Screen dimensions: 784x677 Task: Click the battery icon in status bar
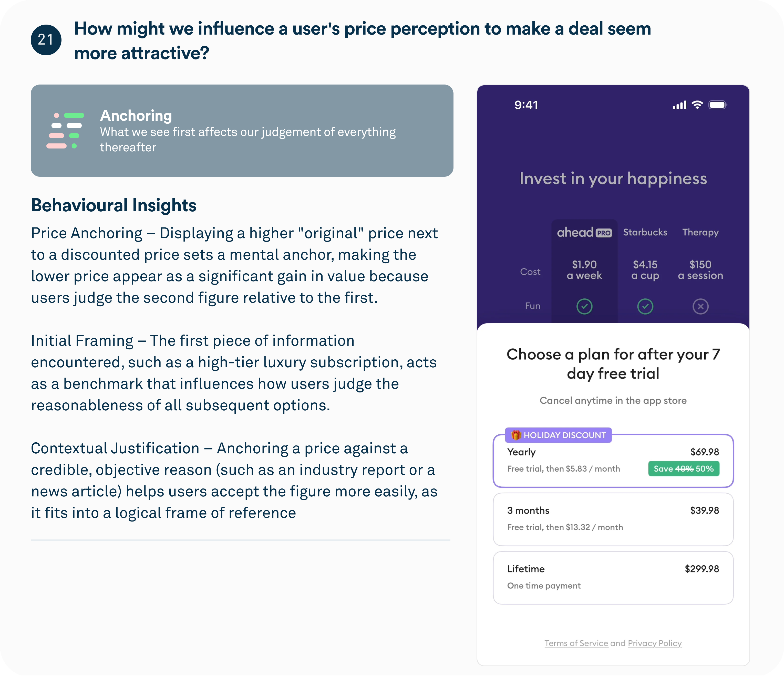coord(717,105)
